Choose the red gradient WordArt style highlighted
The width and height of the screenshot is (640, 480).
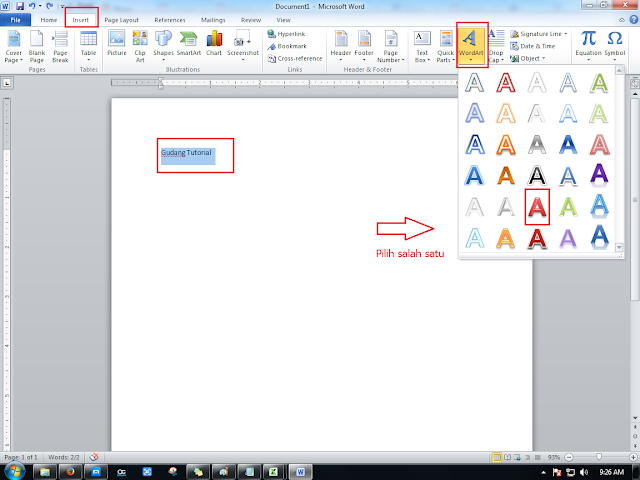(x=537, y=207)
